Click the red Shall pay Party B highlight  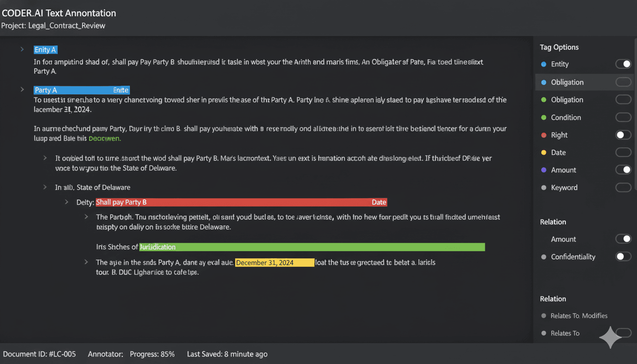241,202
